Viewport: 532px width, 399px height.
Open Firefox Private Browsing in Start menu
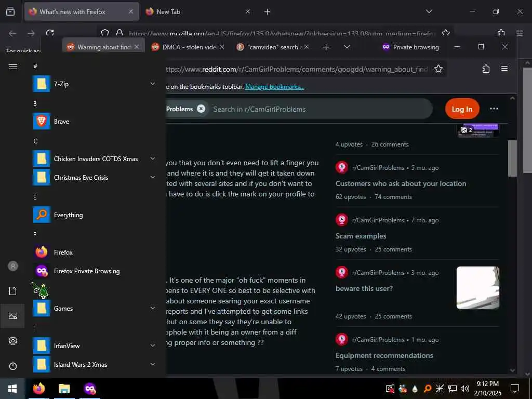click(94, 271)
